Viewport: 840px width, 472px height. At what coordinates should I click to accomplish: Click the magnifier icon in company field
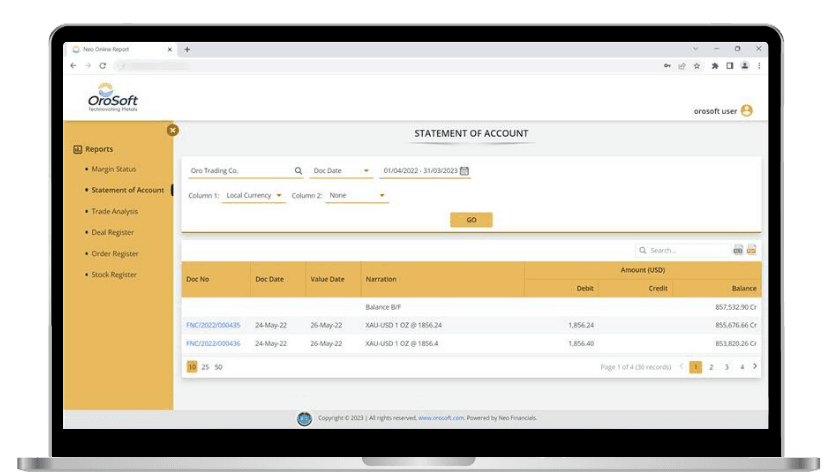pyautogui.click(x=298, y=171)
